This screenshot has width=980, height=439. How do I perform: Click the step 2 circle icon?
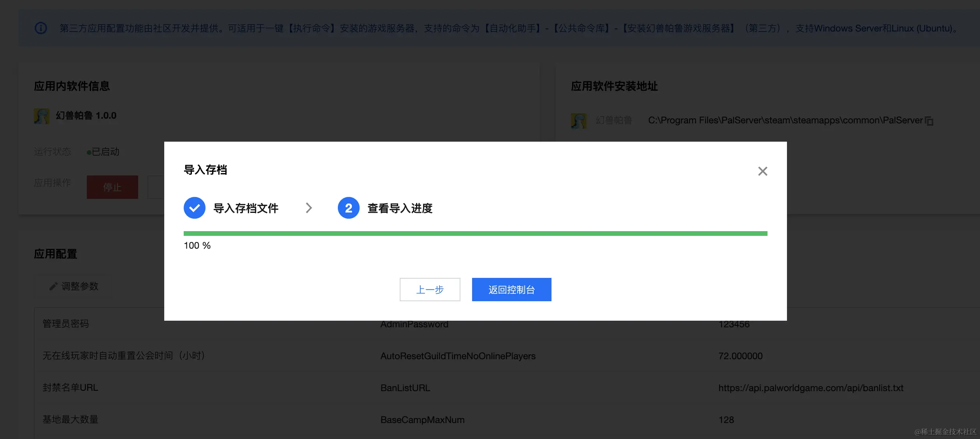pos(348,208)
